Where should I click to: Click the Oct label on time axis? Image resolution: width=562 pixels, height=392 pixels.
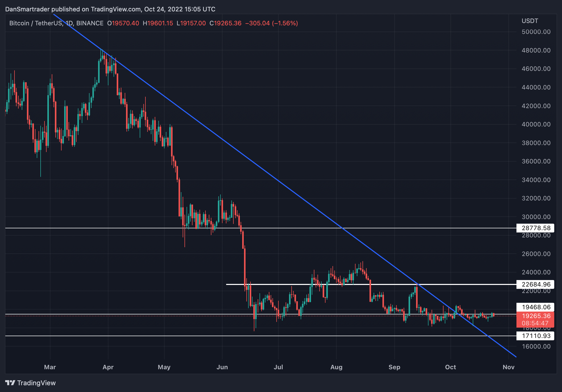450,367
